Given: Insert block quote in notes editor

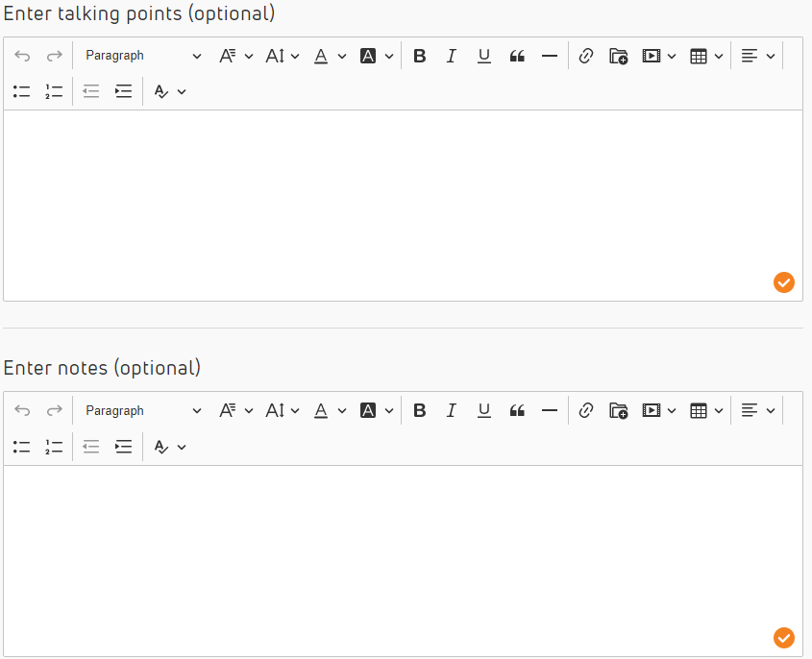Looking at the screenshot, I should click(x=517, y=410).
